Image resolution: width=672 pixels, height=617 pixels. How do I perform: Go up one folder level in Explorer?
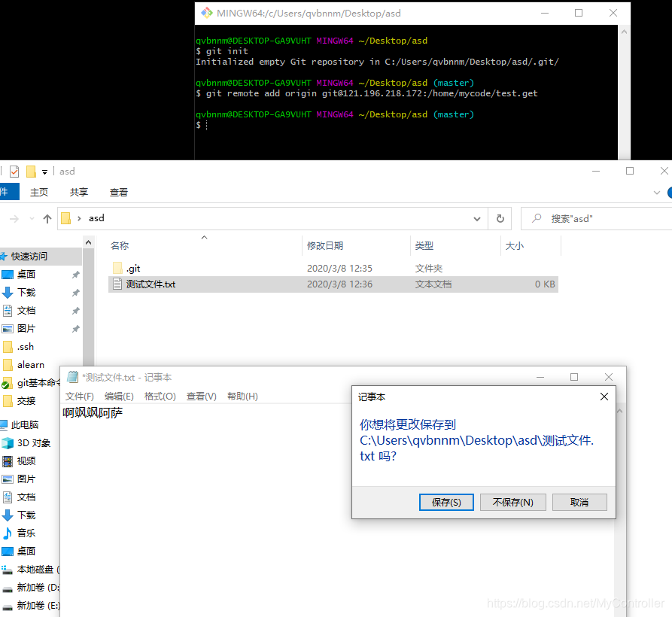point(47,219)
